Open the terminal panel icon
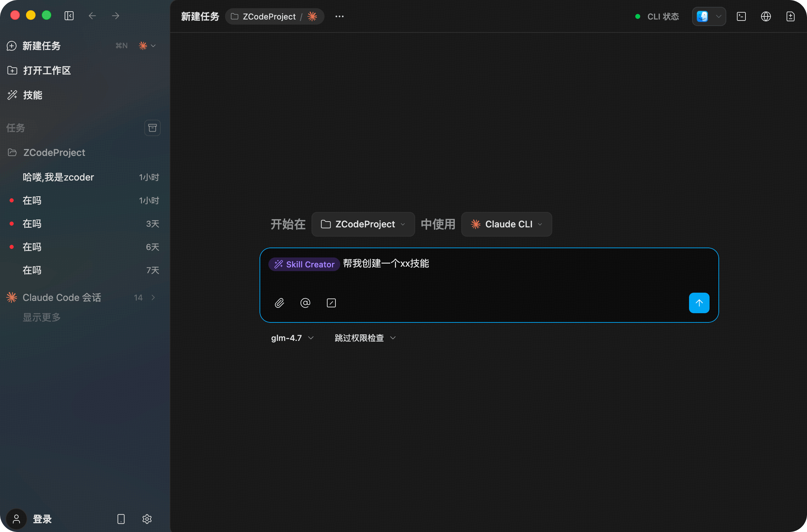Image resolution: width=807 pixels, height=532 pixels. click(x=741, y=16)
